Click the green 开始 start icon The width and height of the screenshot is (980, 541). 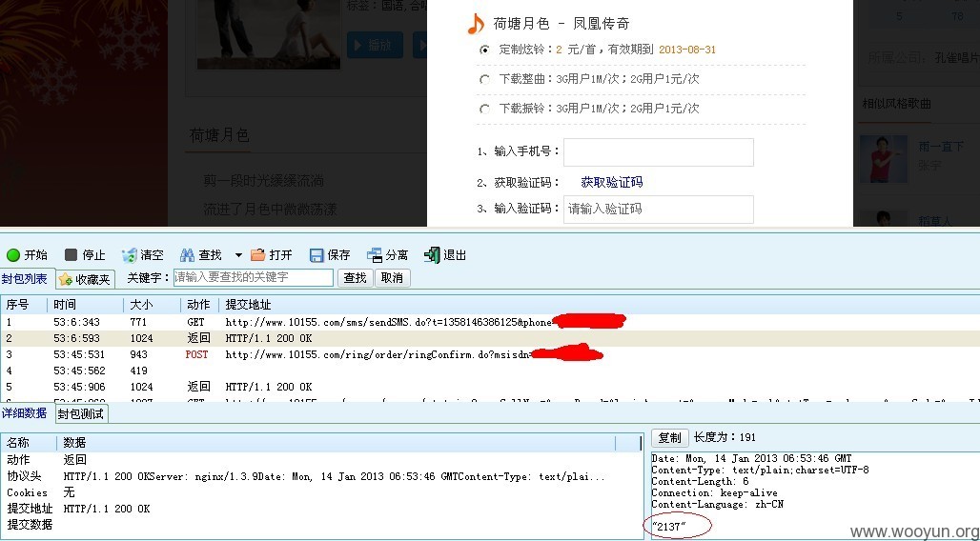(x=13, y=255)
